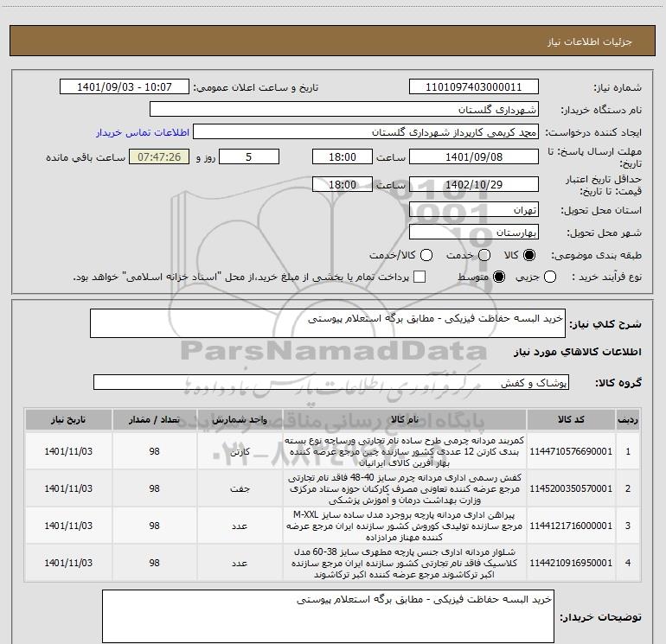
Task: Click the quantity 98 in row 1
Action: coord(154,451)
